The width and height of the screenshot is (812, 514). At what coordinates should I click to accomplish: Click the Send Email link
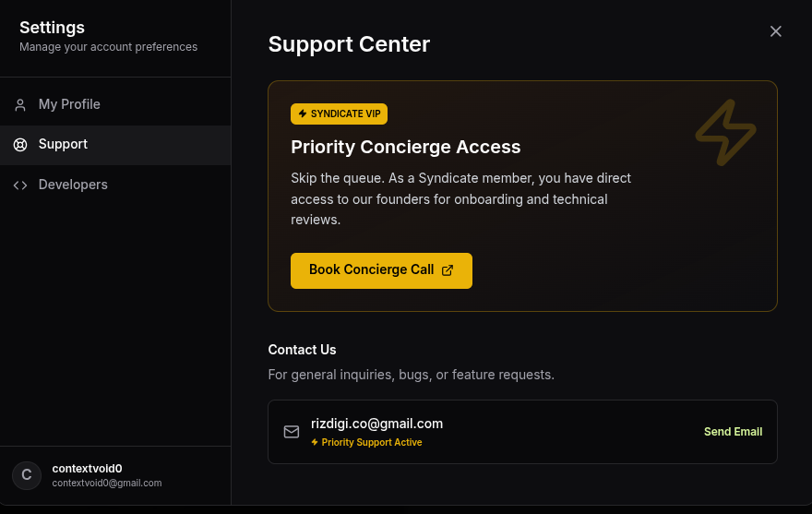tap(733, 432)
